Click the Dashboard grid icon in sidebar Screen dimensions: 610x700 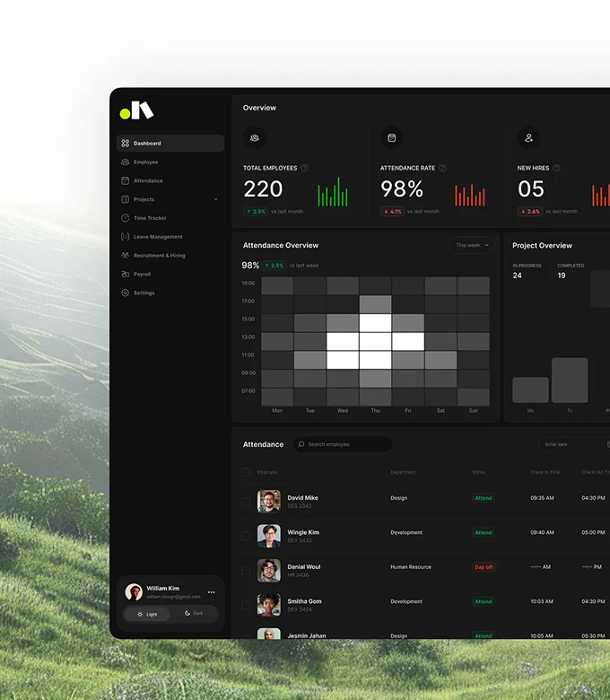(x=125, y=144)
